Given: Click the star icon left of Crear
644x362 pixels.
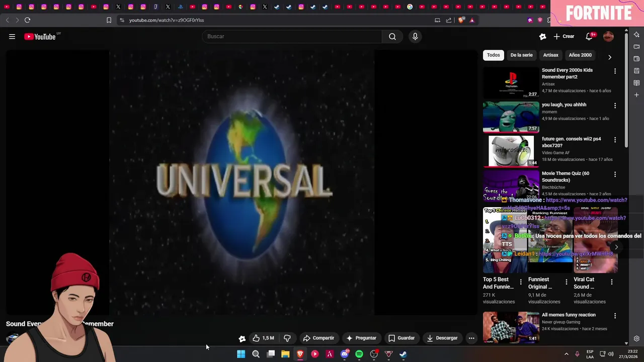Looking at the screenshot, I should coord(542,36).
